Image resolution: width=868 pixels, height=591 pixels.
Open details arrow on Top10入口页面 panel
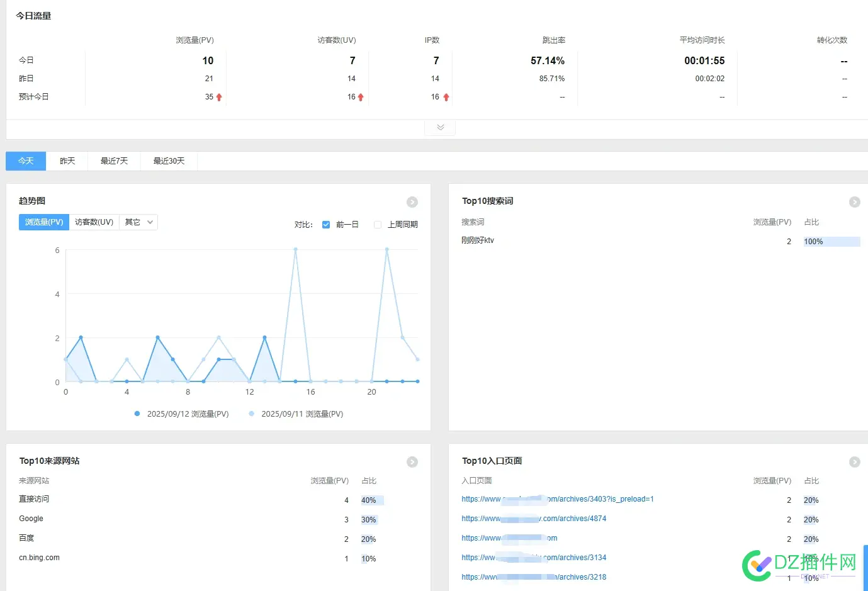click(x=854, y=462)
